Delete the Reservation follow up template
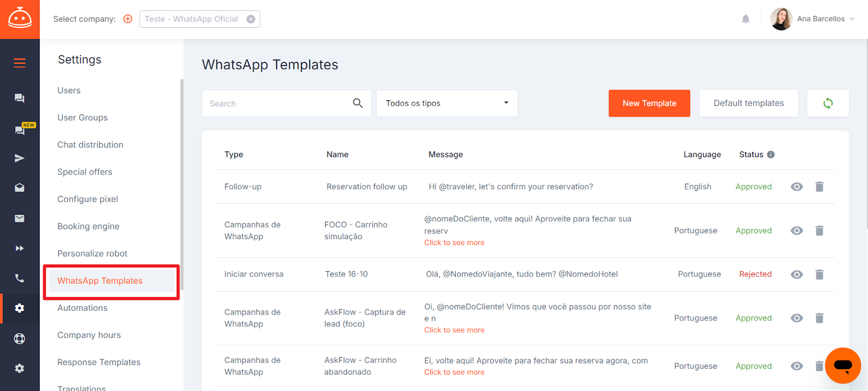The height and width of the screenshot is (391, 868). (819, 187)
